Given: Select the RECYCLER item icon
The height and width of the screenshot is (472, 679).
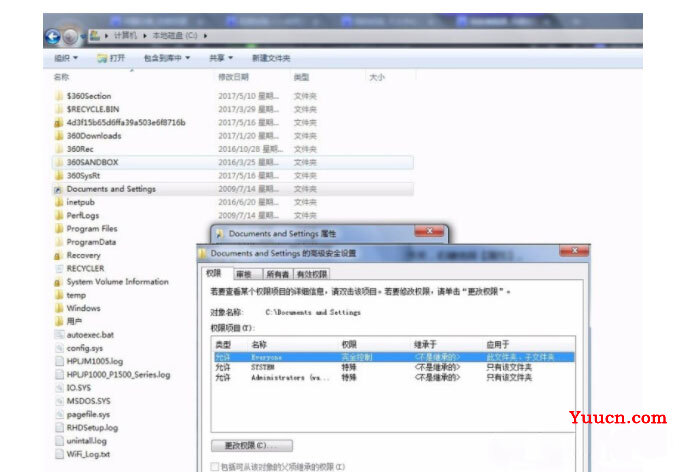Looking at the screenshot, I should (59, 268).
